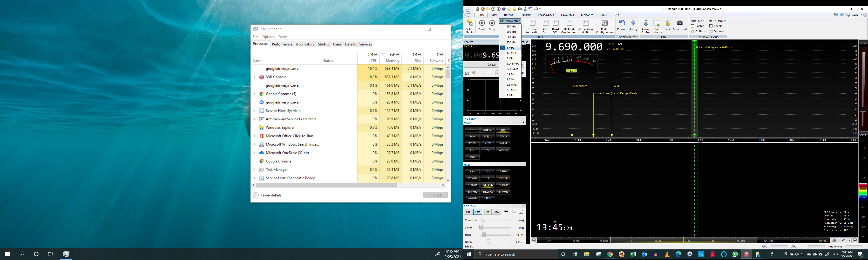Select 2.4 MHz bandwidth option
The width and height of the screenshot is (868, 260).
pyautogui.click(x=511, y=74)
